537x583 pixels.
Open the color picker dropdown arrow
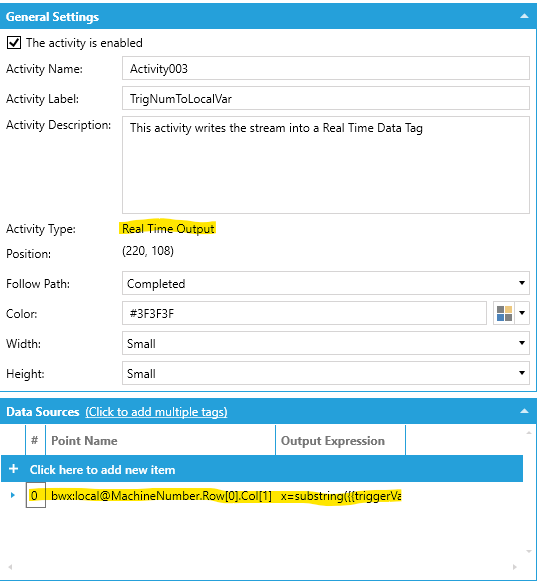tap(522, 313)
